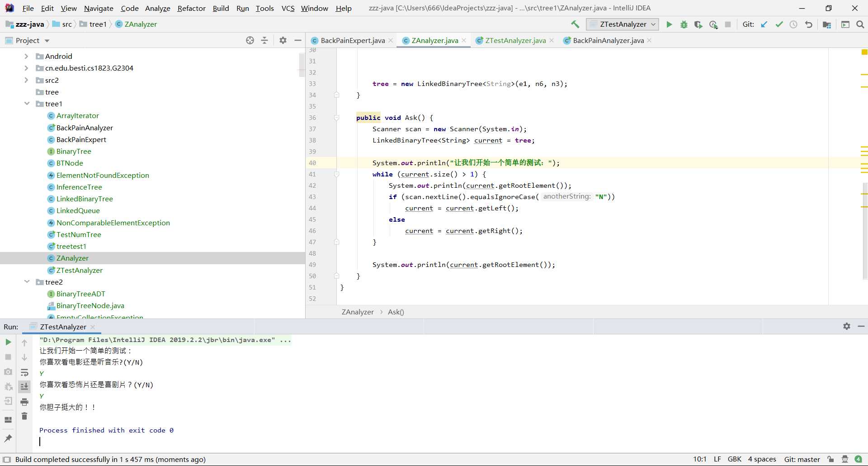Open GBK file encoding selector
The image size is (868, 466).
tap(734, 459)
